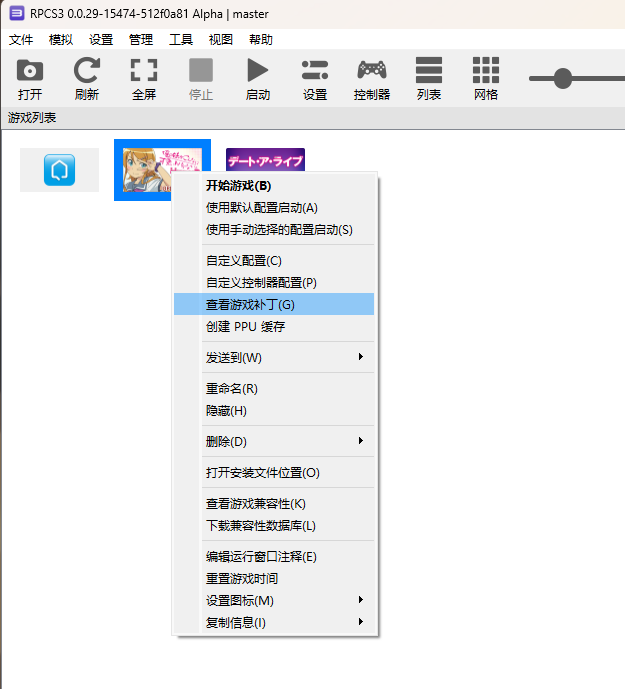Switch to 网格 (Grid) view icon

click(486, 71)
